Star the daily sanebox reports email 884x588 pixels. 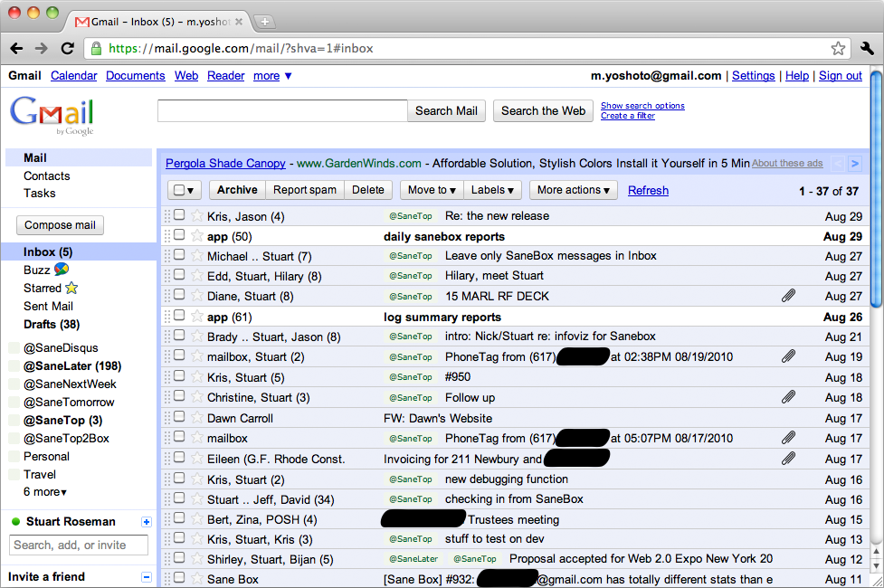pos(196,236)
